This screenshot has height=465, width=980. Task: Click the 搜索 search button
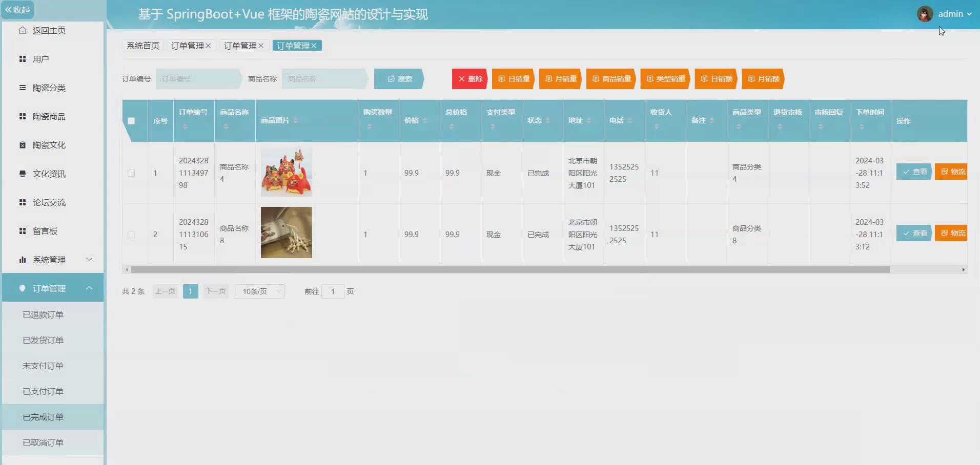pos(399,79)
